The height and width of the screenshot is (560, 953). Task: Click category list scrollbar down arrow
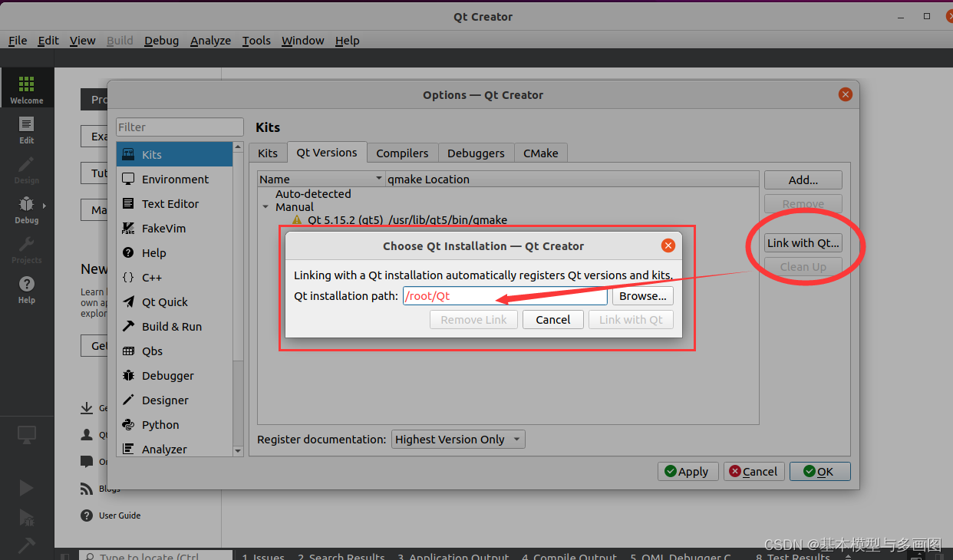[x=238, y=452]
